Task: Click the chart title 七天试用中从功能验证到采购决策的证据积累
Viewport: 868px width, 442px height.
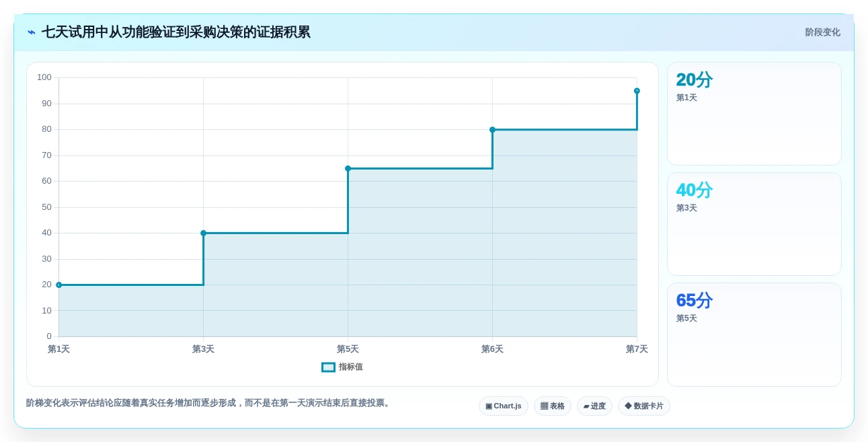Action: coord(176,32)
